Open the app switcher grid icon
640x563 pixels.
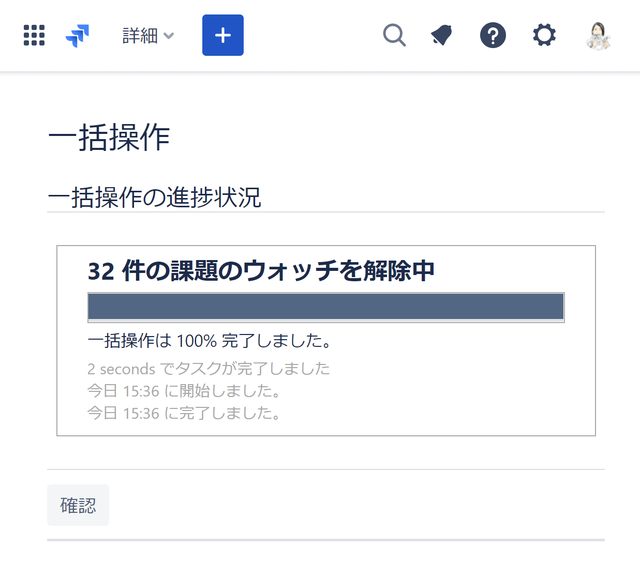point(34,35)
